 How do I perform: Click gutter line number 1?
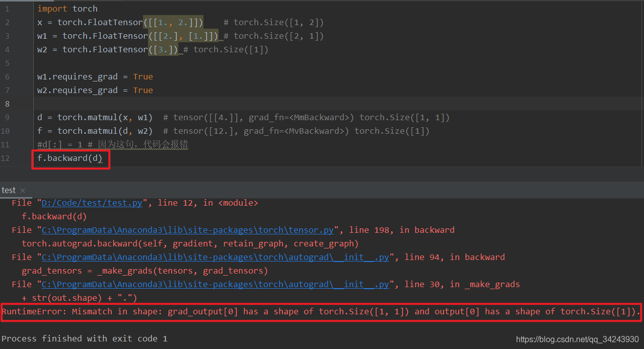[x=7, y=9]
